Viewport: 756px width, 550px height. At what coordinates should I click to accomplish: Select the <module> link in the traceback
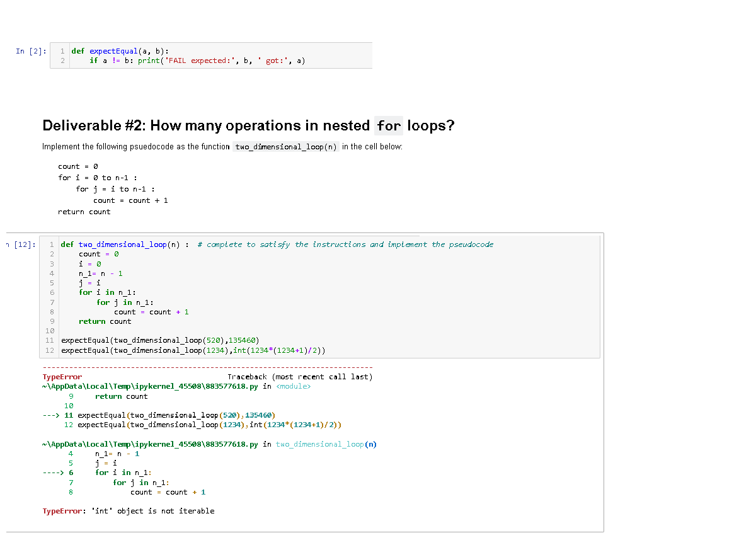[293, 386]
